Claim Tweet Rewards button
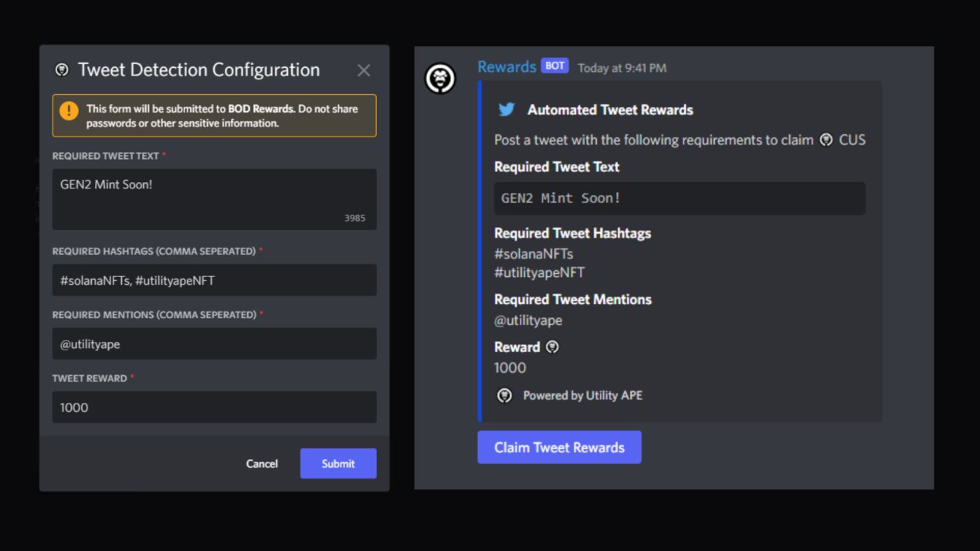Image resolution: width=980 pixels, height=551 pixels. click(559, 448)
